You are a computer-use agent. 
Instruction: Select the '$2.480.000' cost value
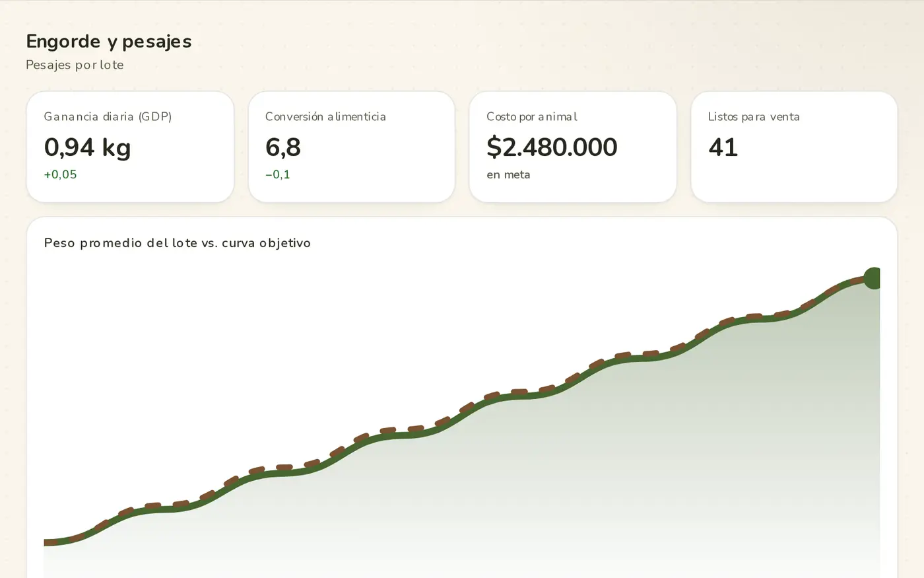(552, 147)
